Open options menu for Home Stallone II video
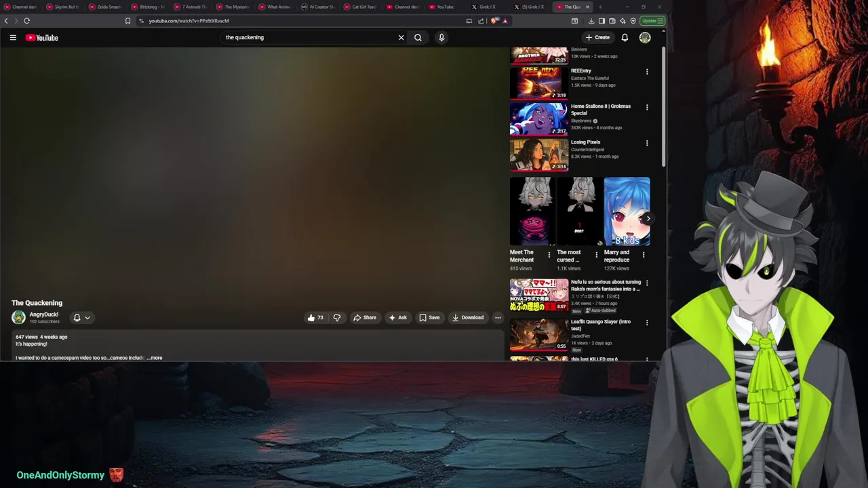This screenshot has height=488, width=868. click(x=647, y=107)
